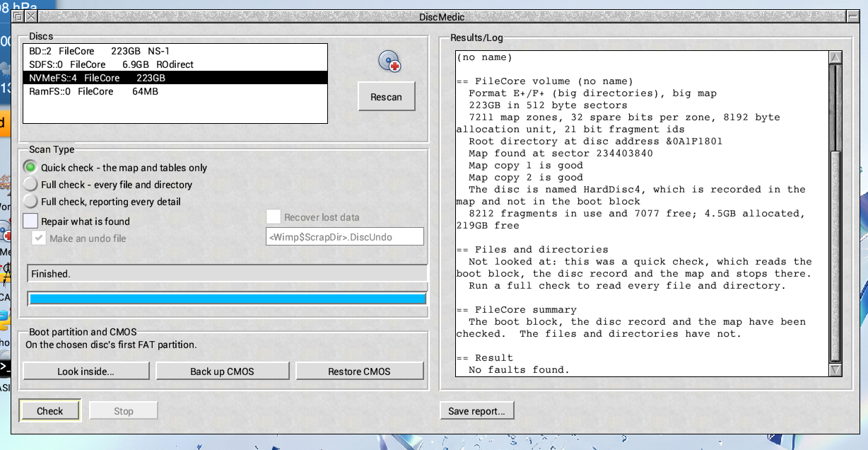Click the DiscMedic disc-with-red-cross icon
The height and width of the screenshot is (450, 868).
389,62
